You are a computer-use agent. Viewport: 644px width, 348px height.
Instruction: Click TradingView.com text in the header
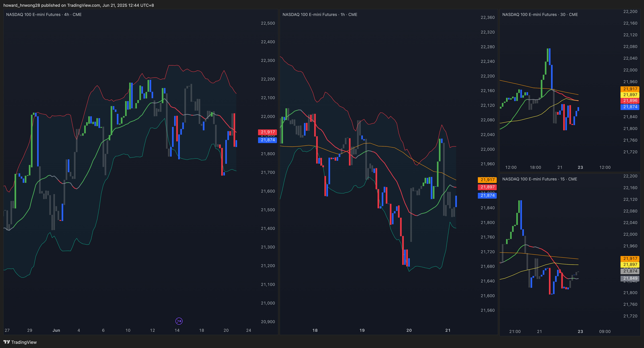[x=84, y=5]
